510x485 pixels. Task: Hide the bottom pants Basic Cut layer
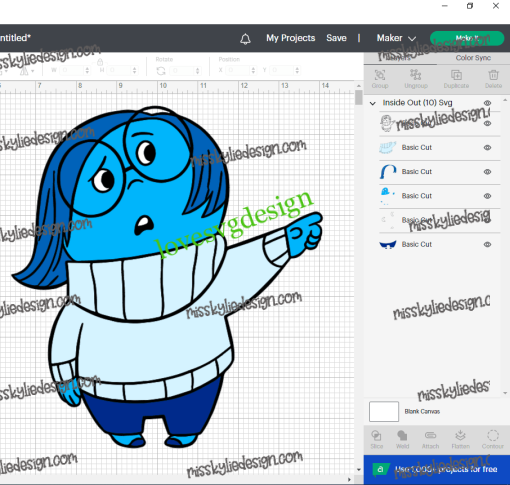(x=487, y=244)
